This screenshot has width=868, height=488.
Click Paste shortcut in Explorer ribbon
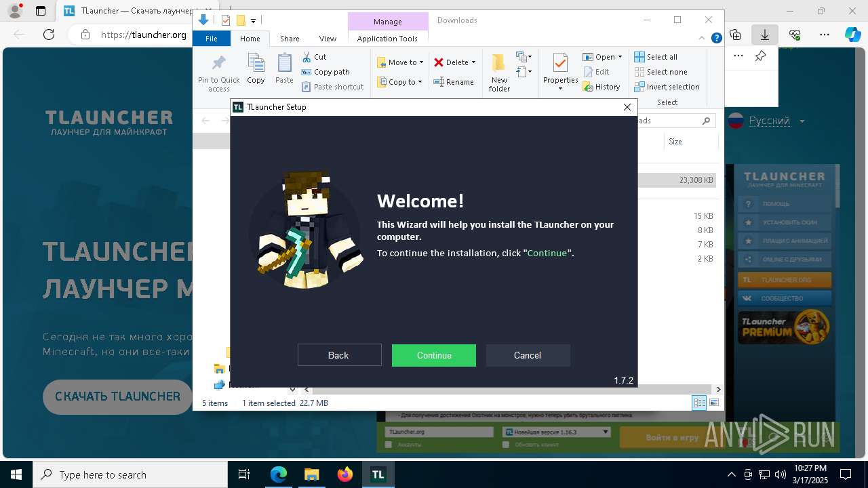[332, 87]
